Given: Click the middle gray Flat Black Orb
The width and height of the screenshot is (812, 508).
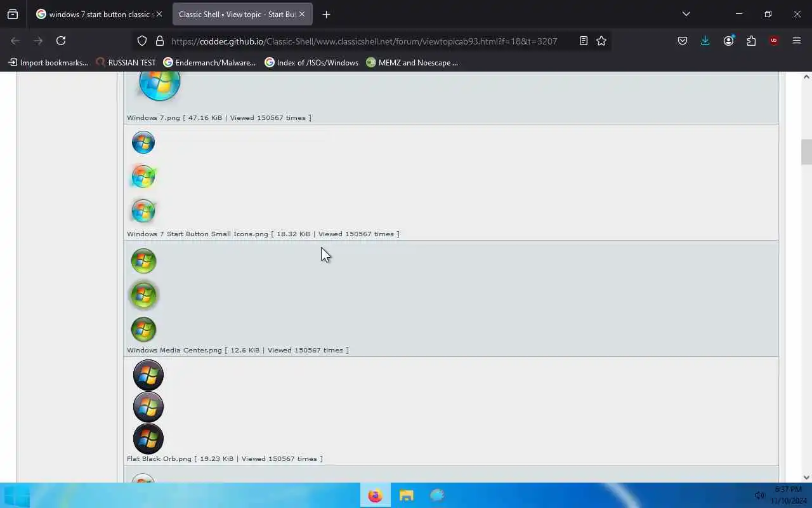Looking at the screenshot, I should tap(148, 407).
